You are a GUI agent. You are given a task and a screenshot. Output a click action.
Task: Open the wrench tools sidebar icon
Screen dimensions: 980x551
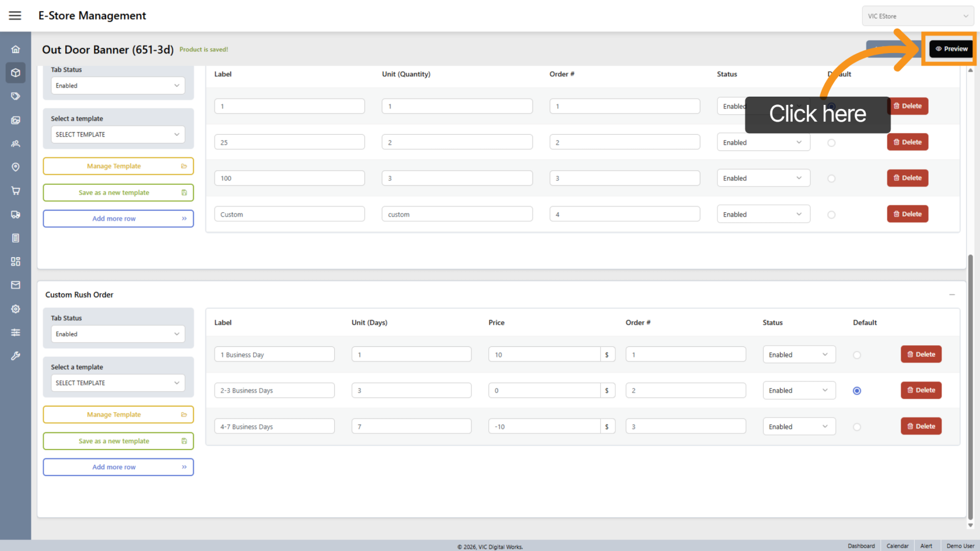coord(16,356)
